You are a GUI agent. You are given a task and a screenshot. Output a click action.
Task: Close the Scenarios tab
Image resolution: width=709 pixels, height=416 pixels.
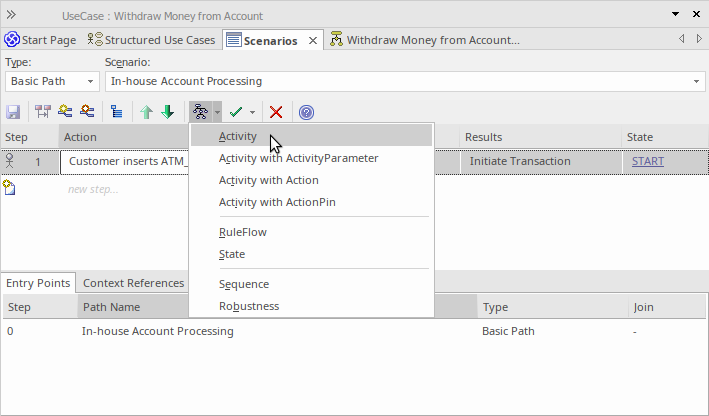313,40
